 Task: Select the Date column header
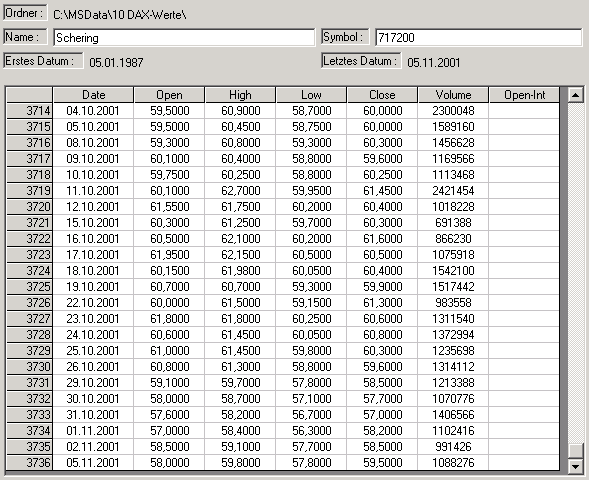click(x=94, y=95)
